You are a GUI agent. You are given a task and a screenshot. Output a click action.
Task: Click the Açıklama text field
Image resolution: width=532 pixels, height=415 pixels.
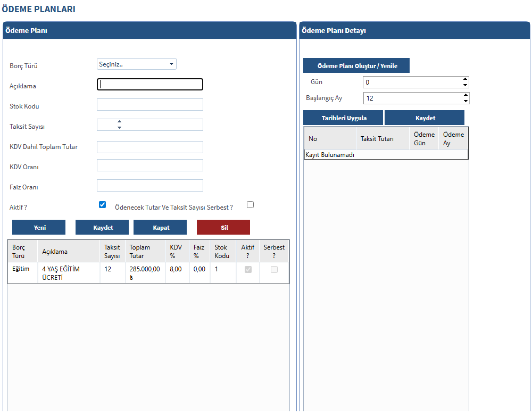click(149, 84)
